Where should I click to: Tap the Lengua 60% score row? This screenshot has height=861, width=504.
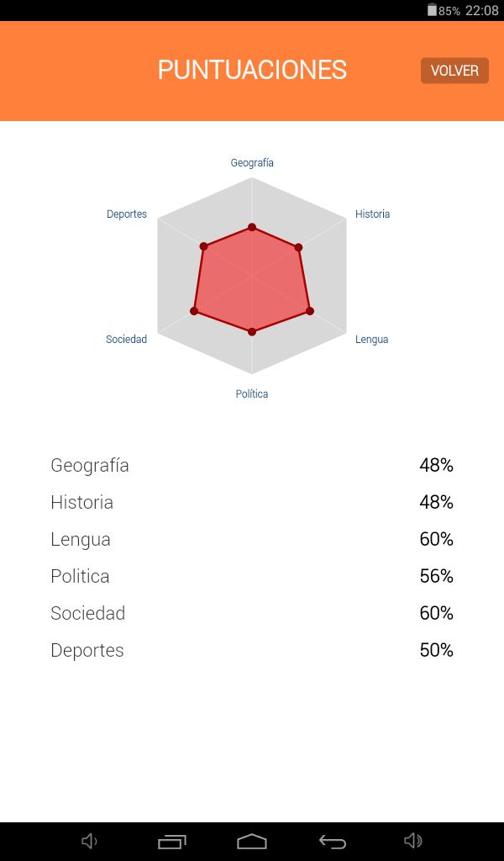252,539
